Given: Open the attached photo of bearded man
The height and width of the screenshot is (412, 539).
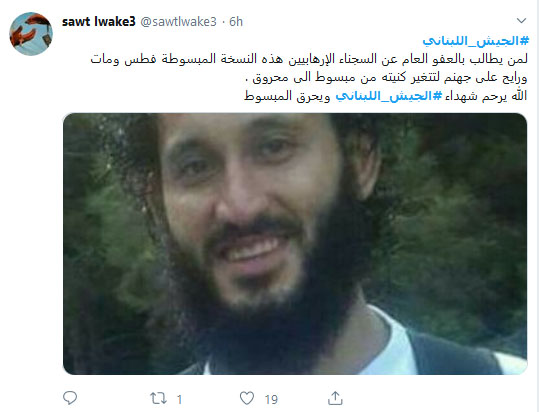Looking at the screenshot, I should tap(295, 244).
